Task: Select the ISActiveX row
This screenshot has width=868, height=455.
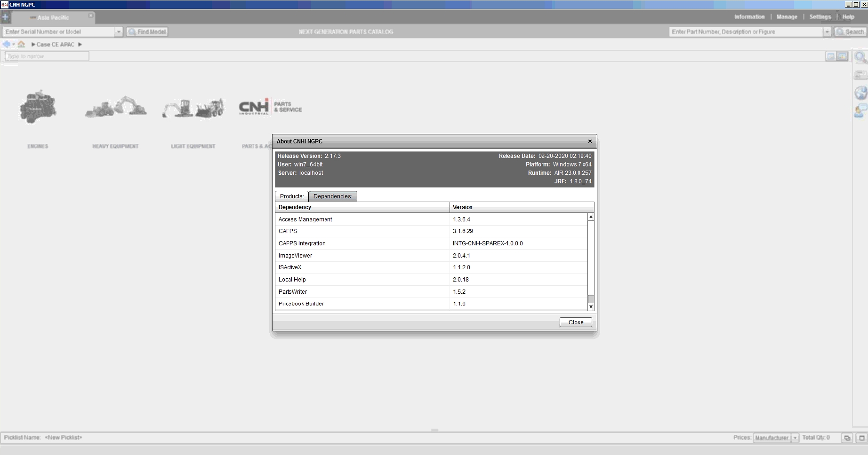Action: point(431,267)
